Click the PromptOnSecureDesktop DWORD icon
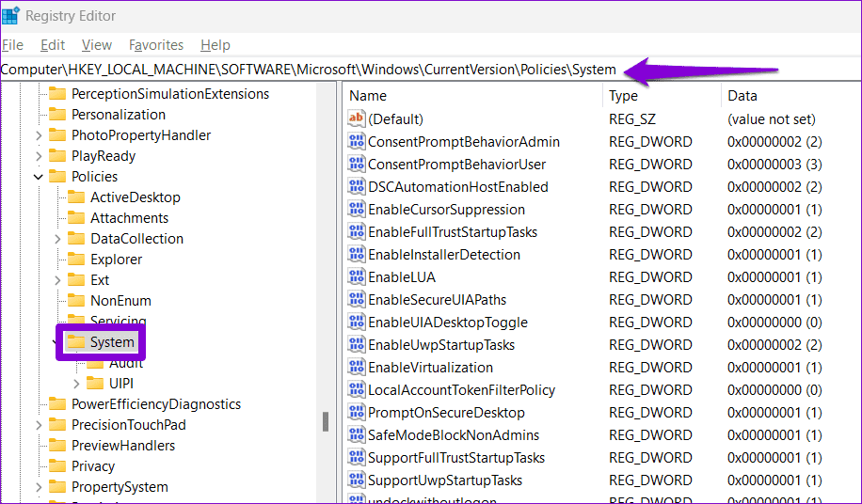Viewport: 862px width, 504px height. coord(357,412)
